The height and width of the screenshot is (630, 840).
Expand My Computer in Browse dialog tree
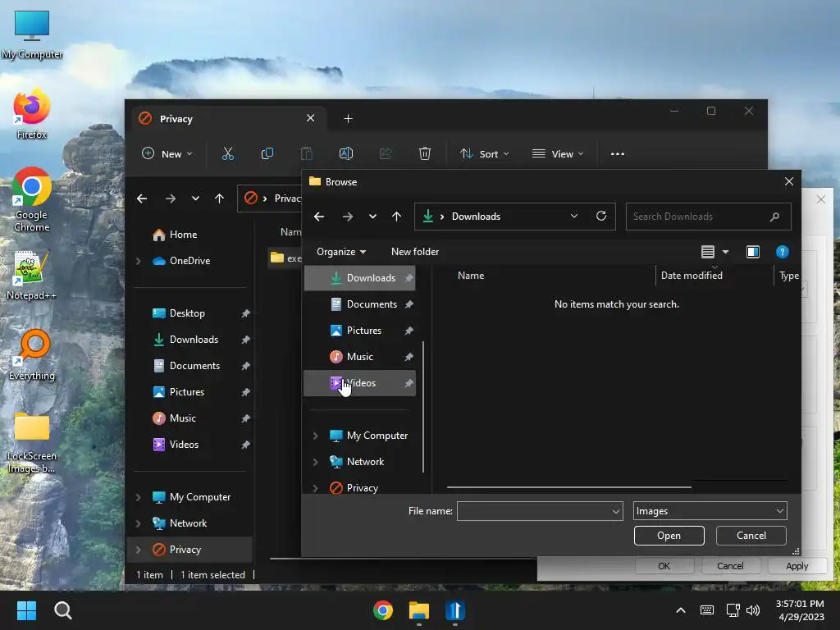pyautogui.click(x=315, y=436)
